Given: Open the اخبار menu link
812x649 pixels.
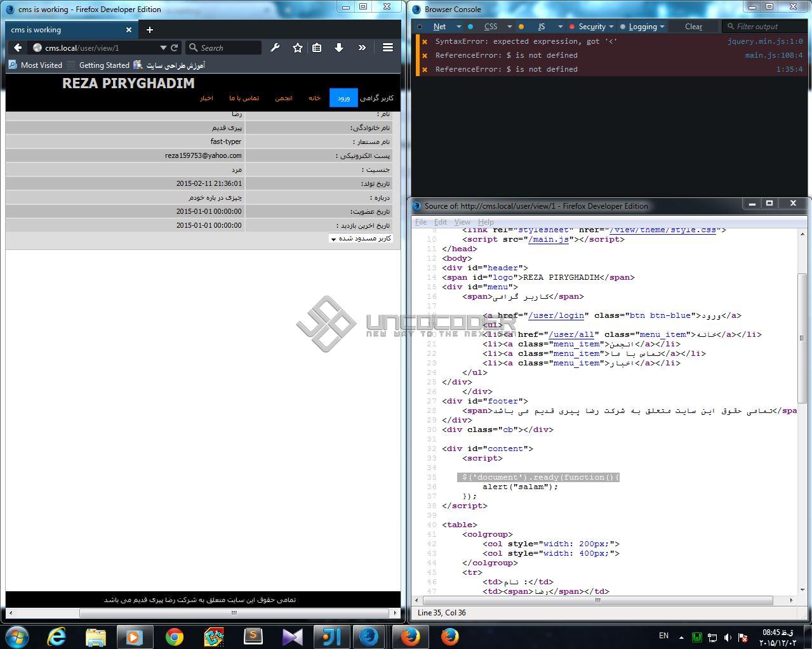Looking at the screenshot, I should pyautogui.click(x=206, y=98).
